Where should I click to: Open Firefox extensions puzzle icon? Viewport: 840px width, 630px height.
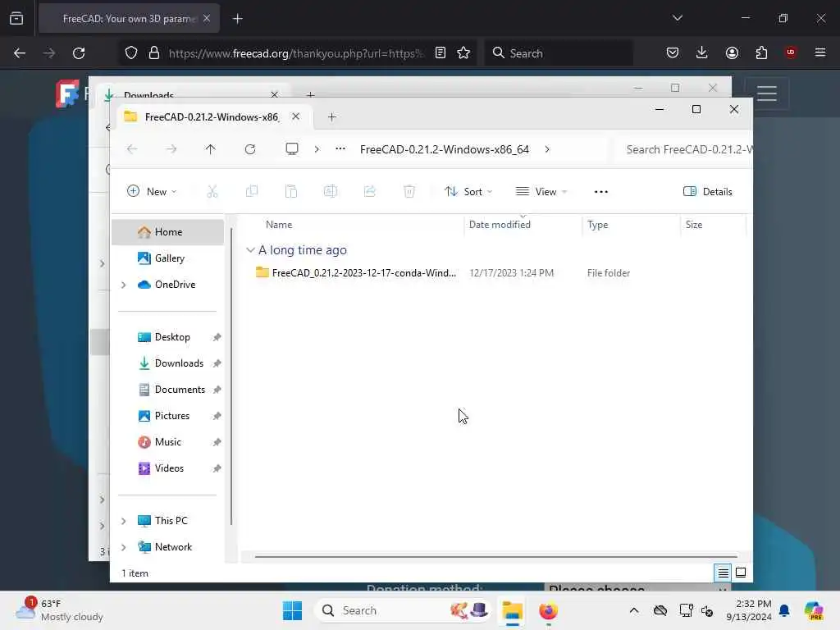[761, 52]
